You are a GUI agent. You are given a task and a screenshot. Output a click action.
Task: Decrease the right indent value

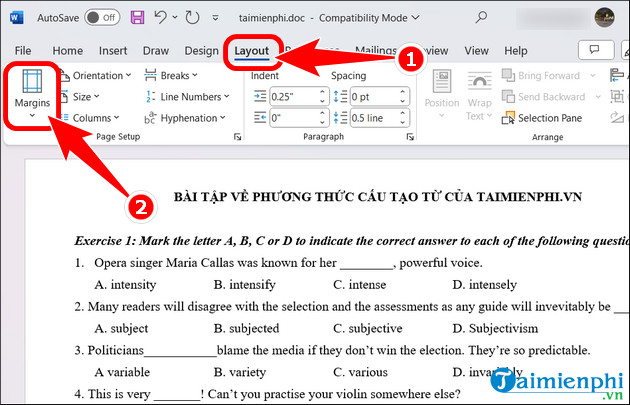tap(322, 123)
